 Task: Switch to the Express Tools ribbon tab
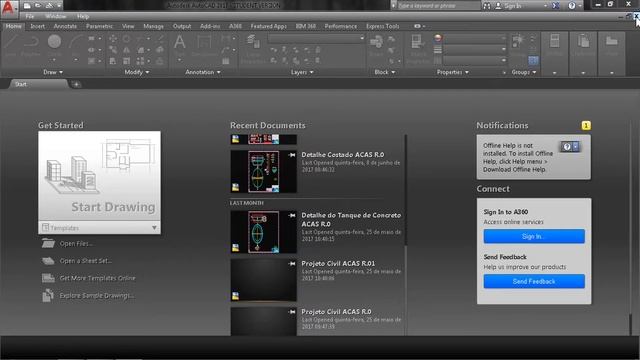pos(382,26)
